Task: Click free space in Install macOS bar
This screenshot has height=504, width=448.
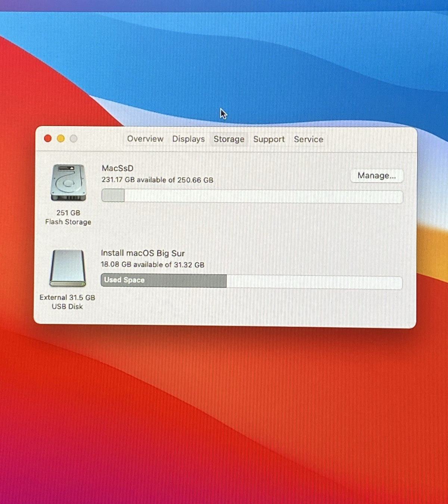Action: coord(314,283)
